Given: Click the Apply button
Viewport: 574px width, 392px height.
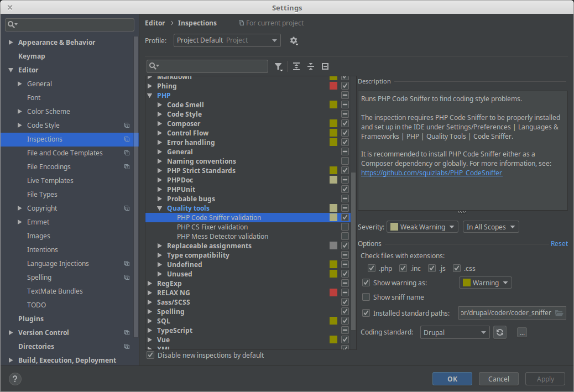Looking at the screenshot, I should click(545, 379).
